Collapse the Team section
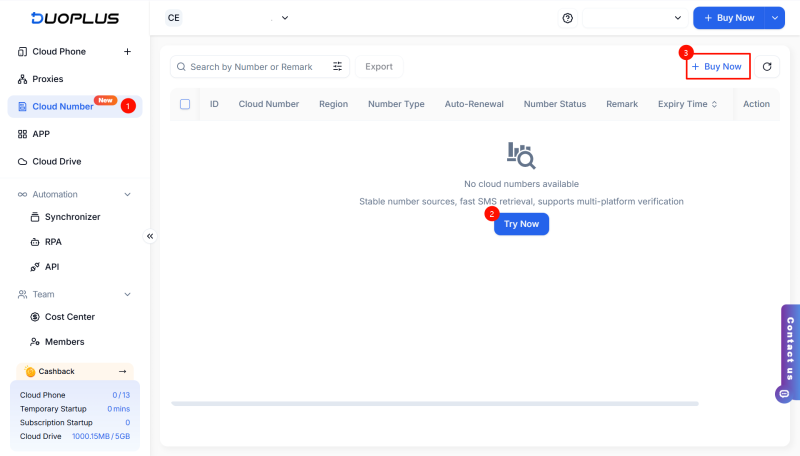 [127, 294]
